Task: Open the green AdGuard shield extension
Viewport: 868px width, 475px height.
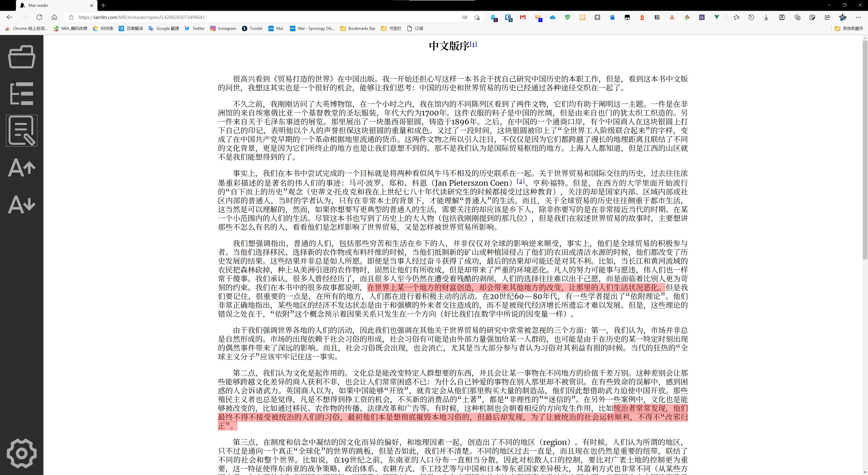Action: point(567,17)
